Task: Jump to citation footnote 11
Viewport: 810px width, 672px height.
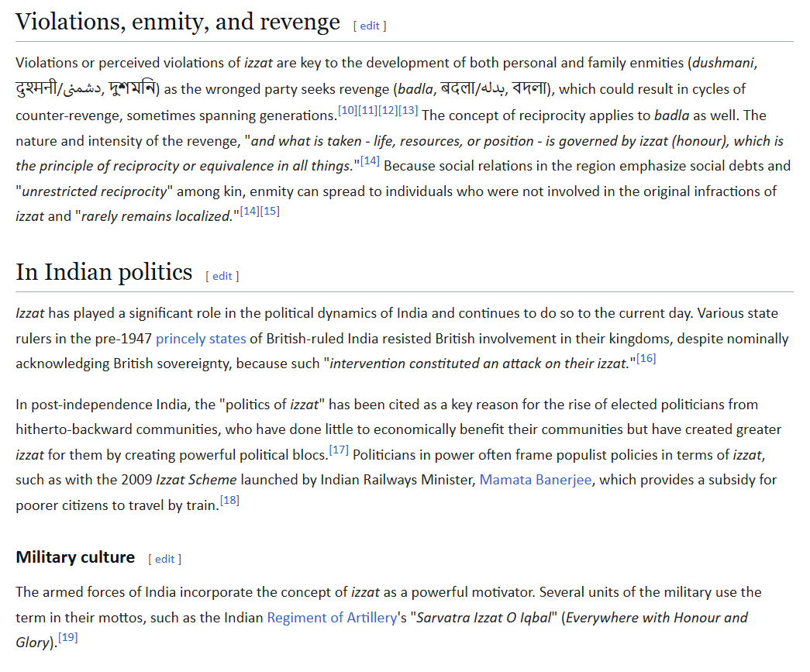Action: pyautogui.click(x=367, y=111)
